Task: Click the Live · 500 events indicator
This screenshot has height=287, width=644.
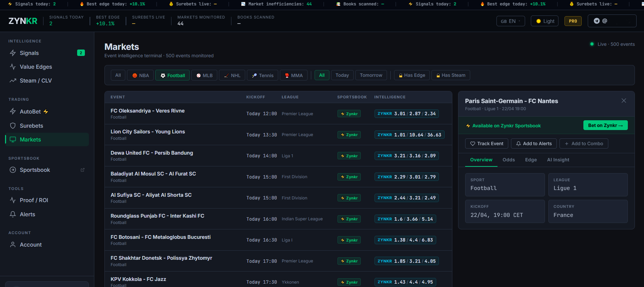Action: pos(612,44)
